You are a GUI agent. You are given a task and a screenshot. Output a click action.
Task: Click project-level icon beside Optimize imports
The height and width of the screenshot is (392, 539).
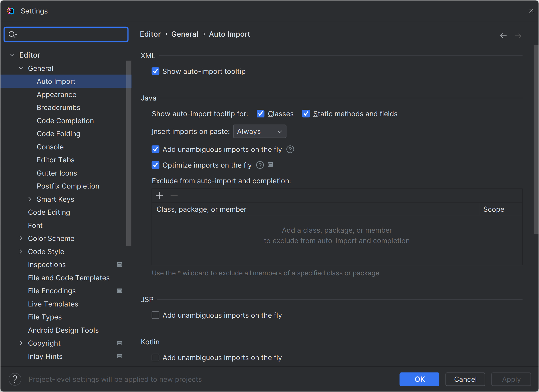click(x=270, y=165)
